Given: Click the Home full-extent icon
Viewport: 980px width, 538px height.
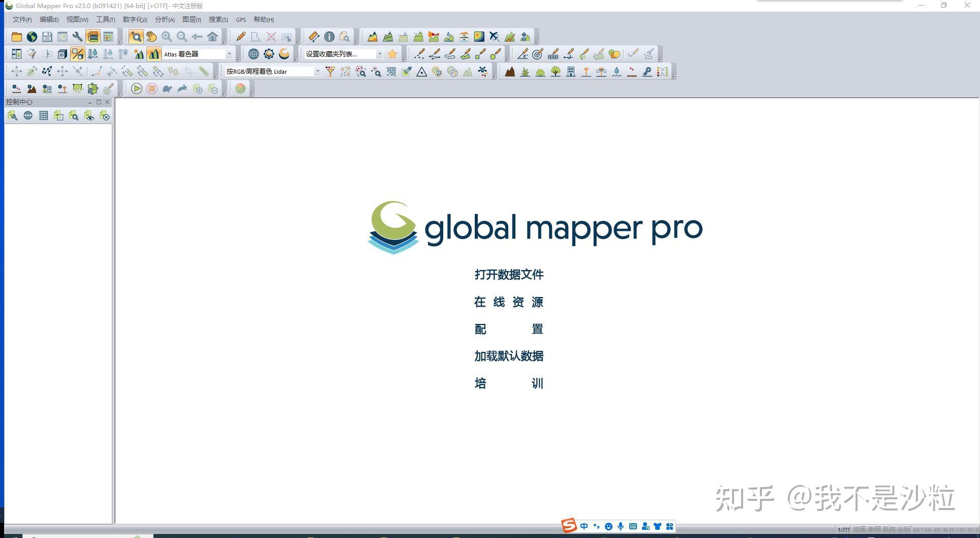Looking at the screenshot, I should [x=212, y=37].
